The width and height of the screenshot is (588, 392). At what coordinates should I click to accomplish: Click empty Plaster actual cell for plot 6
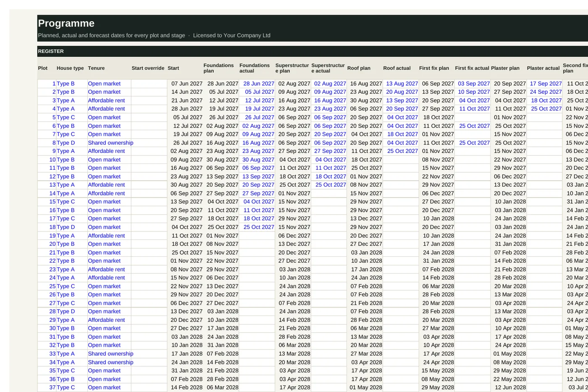coord(544,126)
